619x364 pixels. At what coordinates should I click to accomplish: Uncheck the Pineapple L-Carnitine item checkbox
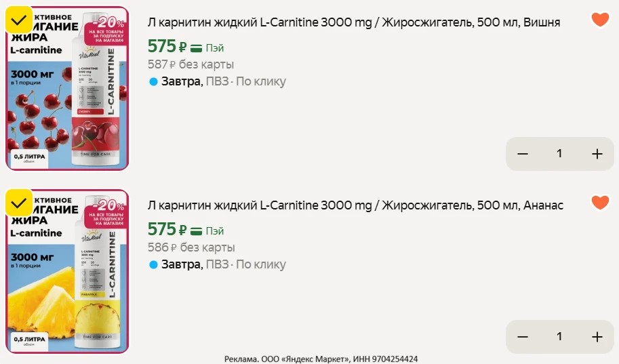20,203
